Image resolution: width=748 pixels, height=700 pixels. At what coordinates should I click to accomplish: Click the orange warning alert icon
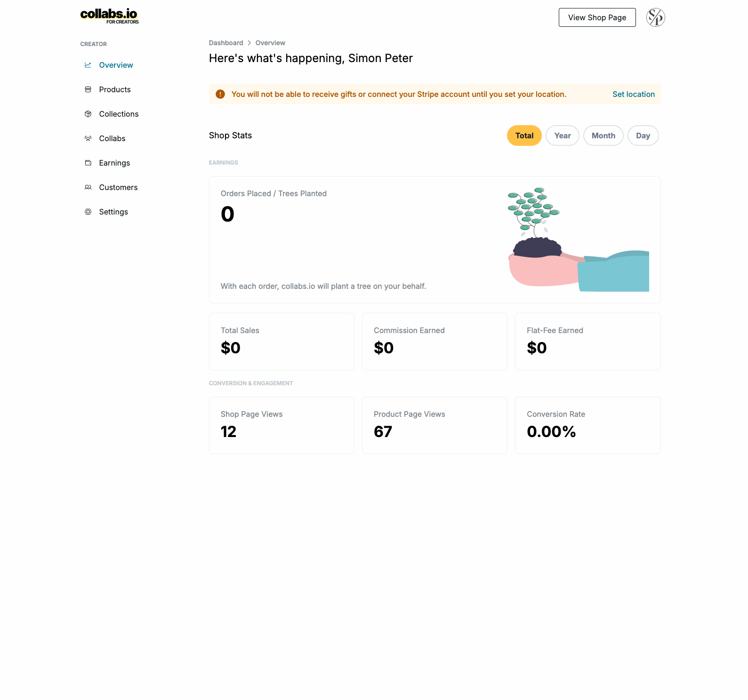(220, 94)
